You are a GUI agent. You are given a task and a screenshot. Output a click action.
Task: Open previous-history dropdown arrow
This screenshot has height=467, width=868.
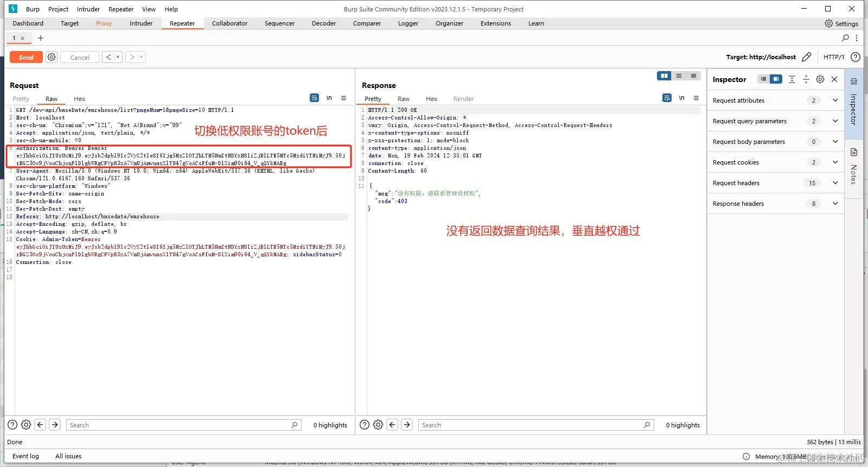[x=118, y=57]
